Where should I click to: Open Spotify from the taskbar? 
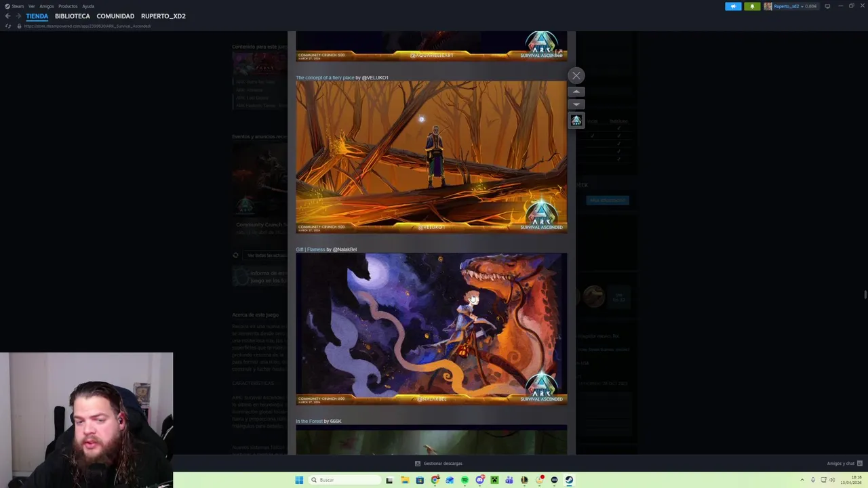(465, 480)
